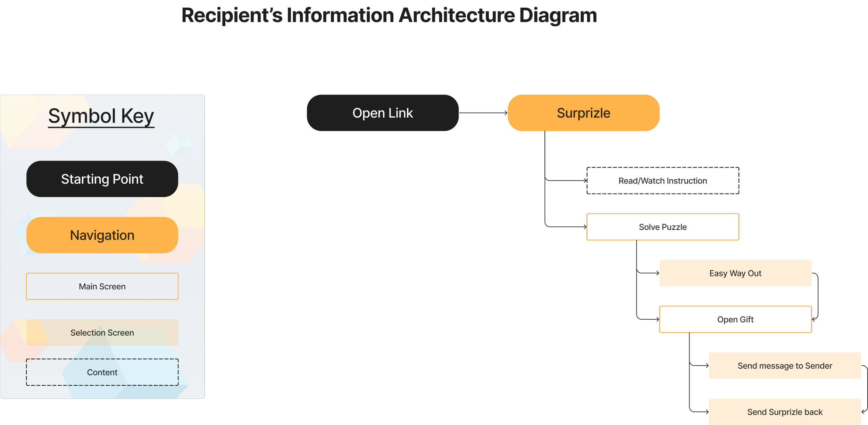Click the Symbol Key heading
Screen dimensions: 868x425
[101, 116]
